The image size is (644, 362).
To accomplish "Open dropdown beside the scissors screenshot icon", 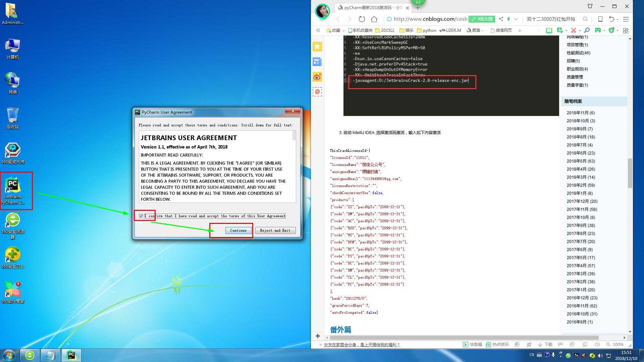I will click(x=580, y=31).
